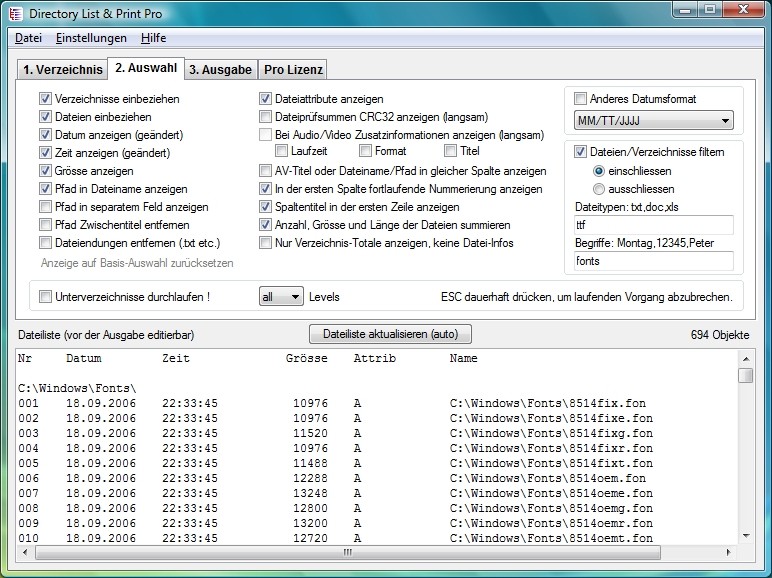Click the C:\Windows\Fonts\ directory heading line
This screenshot has width=772, height=578.
click(77, 388)
